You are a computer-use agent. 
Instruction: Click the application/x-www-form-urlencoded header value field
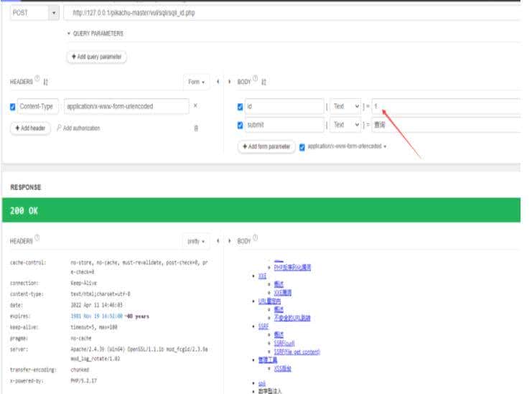[x=126, y=106]
